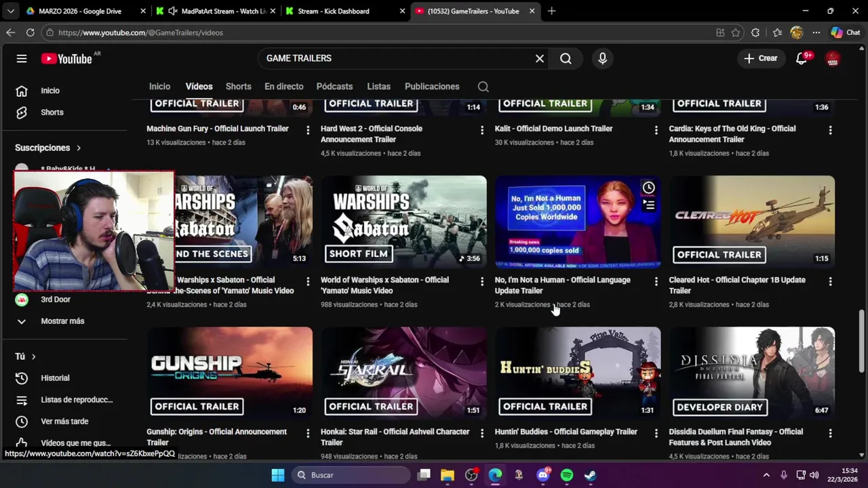This screenshot has height=488, width=868.
Task: Open Windows Start menu
Action: pos(278,475)
